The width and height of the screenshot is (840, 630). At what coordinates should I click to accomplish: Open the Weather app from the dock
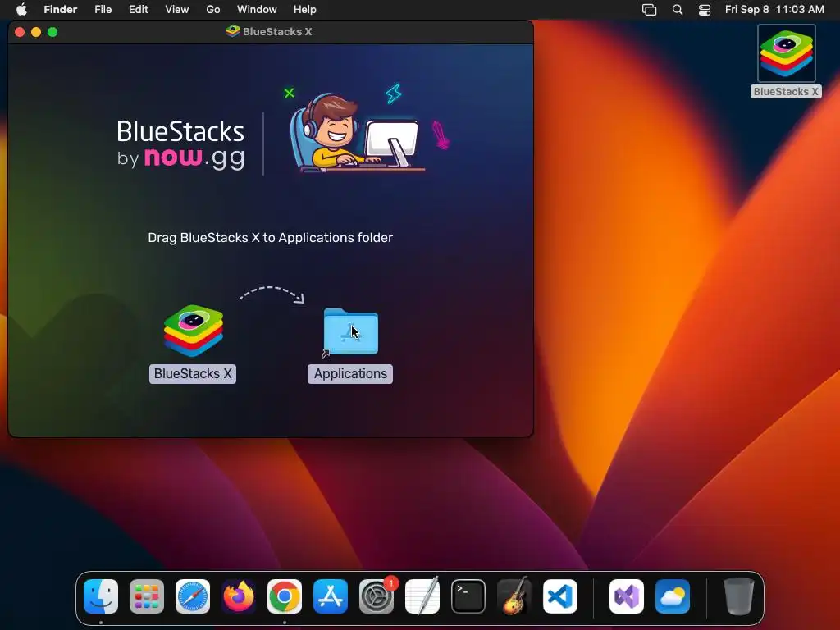tap(673, 596)
